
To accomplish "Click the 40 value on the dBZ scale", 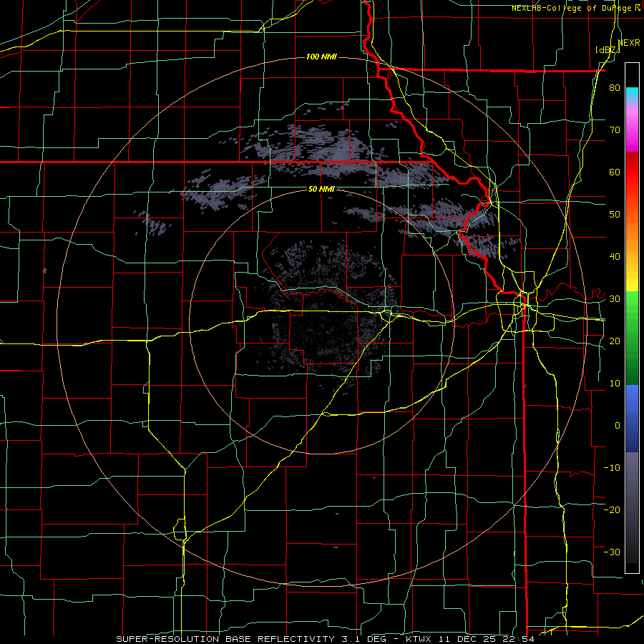I will (615, 257).
